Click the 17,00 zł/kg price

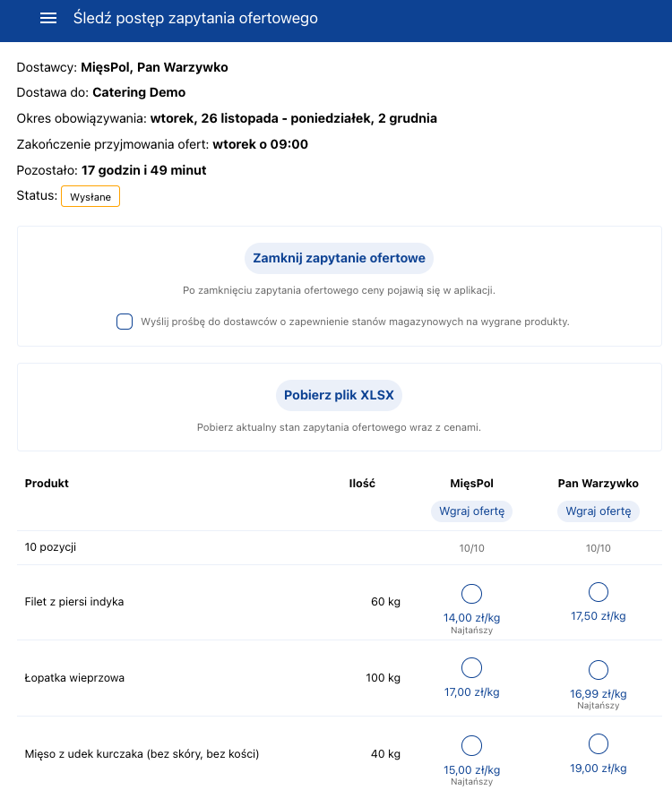471,692
